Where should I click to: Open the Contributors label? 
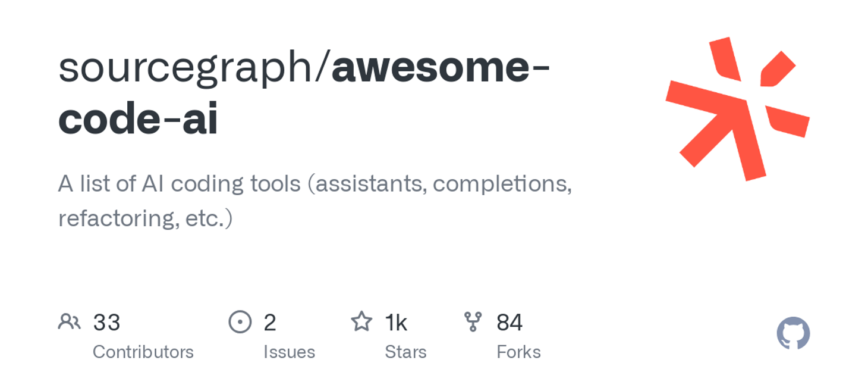[x=143, y=352]
